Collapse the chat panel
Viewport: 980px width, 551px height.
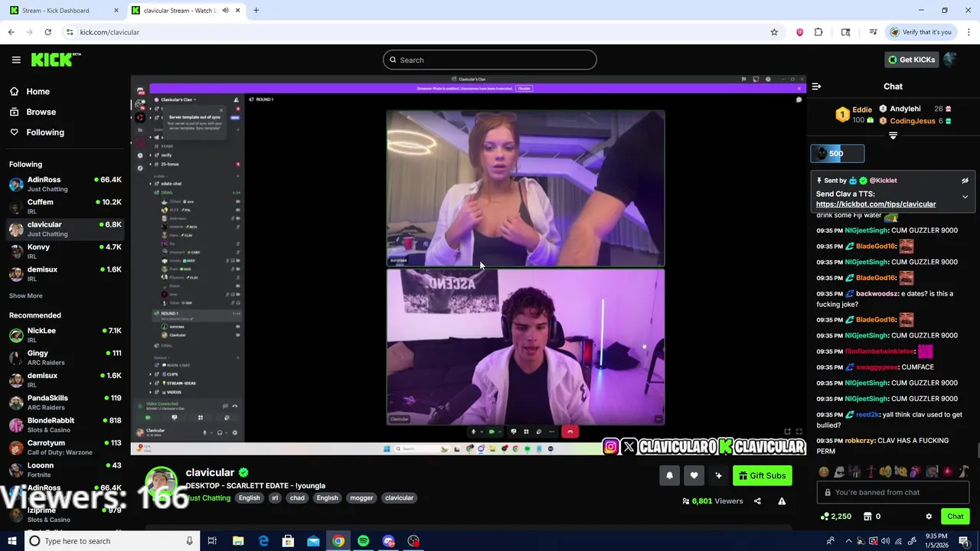[816, 86]
